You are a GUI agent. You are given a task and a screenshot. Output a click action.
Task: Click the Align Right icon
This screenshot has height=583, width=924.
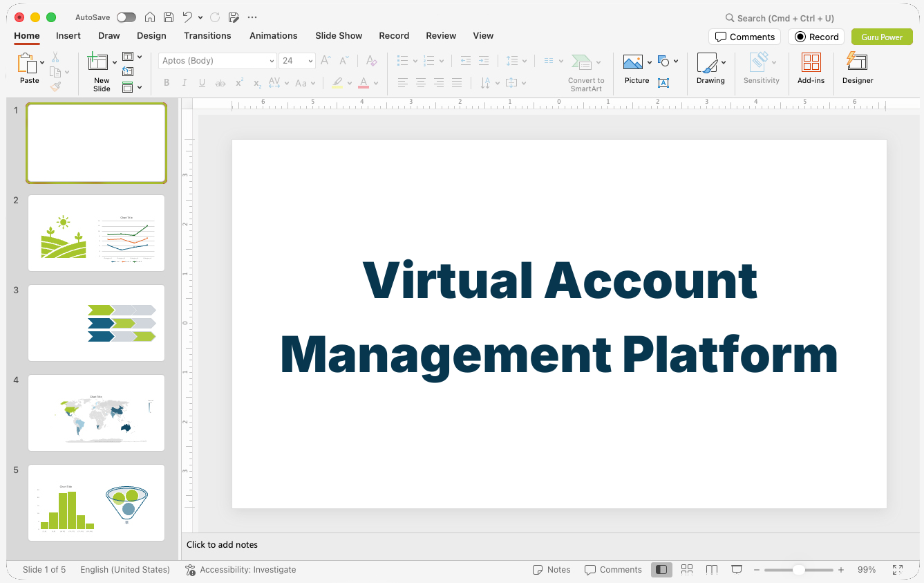coord(438,83)
